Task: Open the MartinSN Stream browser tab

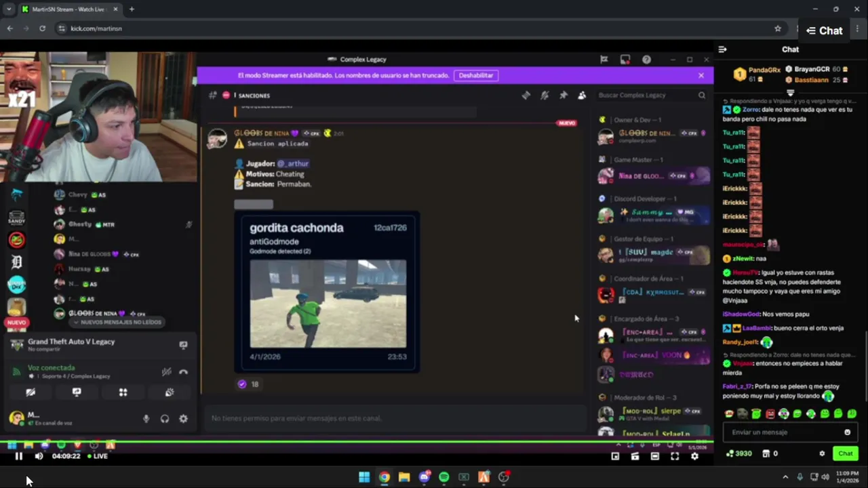Action: [x=69, y=9]
